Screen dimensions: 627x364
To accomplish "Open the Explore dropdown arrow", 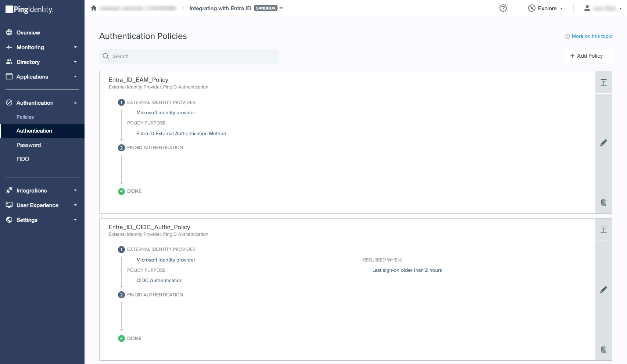I will tap(561, 8).
